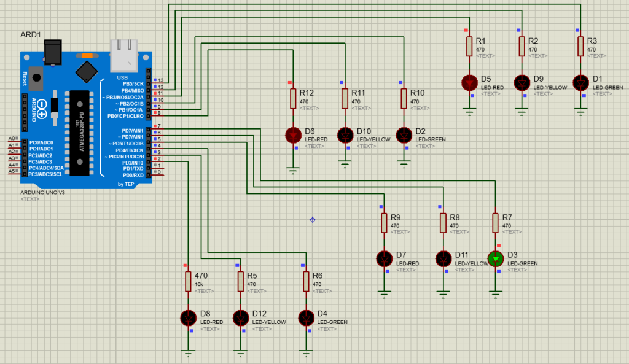This screenshot has height=364, width=629.
Task: Click the 10k value text
Action: pyautogui.click(x=199, y=284)
